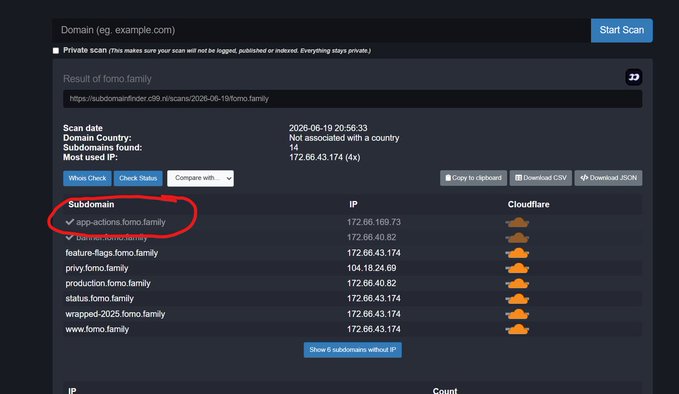This screenshot has width=679, height=394.
Task: Open wrapped-2025.fomo.family subdomain
Action: [115, 314]
